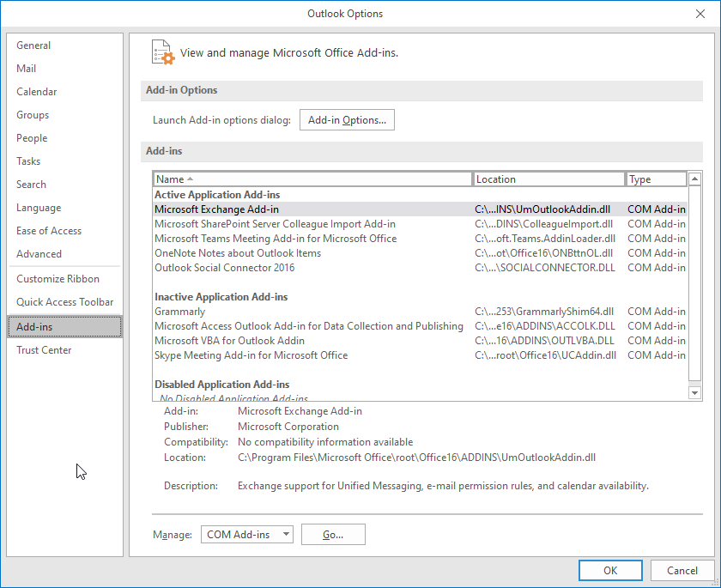721x588 pixels.
Task: Close the Outlook Options window
Action: pos(700,14)
